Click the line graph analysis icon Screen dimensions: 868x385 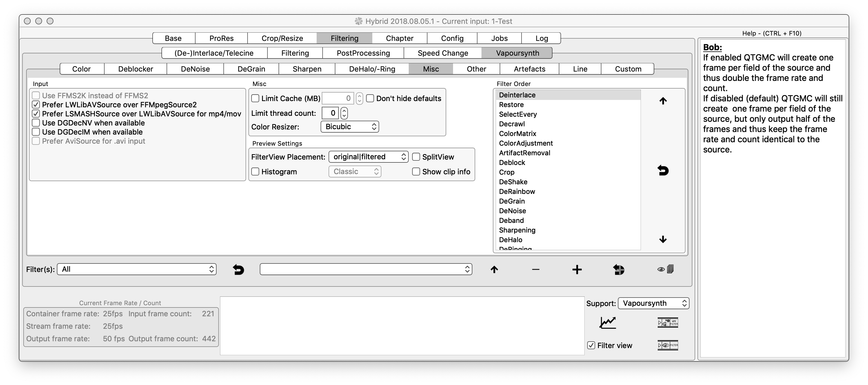[x=608, y=323]
